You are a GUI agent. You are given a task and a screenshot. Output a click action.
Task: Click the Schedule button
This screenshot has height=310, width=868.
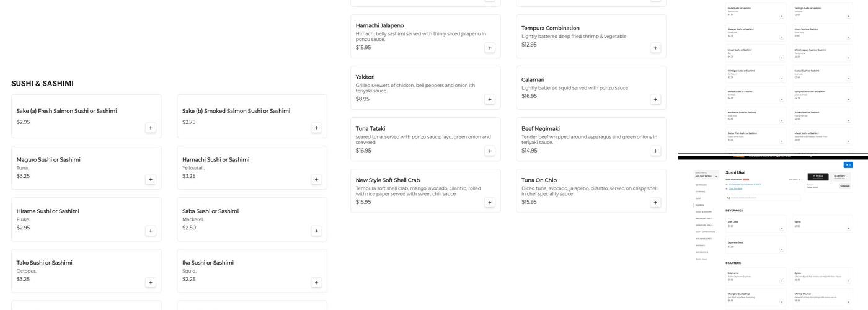[x=844, y=186]
